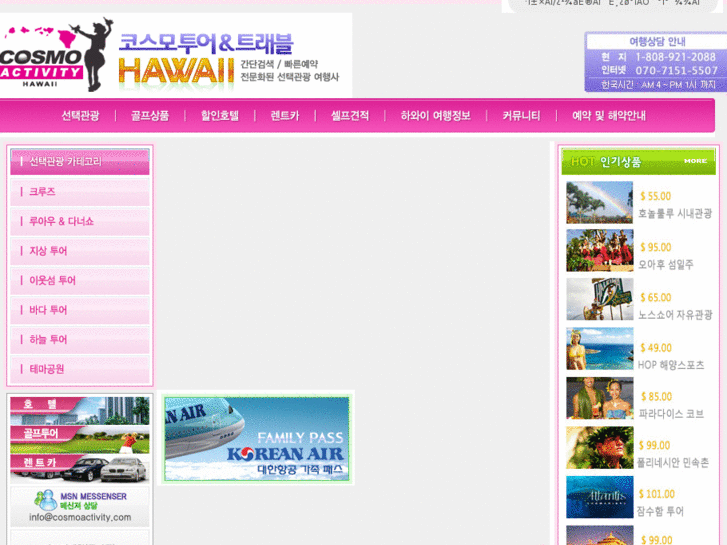The image size is (727, 545).
Task: Open the 파라다이스 코브 product link
Action: pyautogui.click(x=671, y=414)
